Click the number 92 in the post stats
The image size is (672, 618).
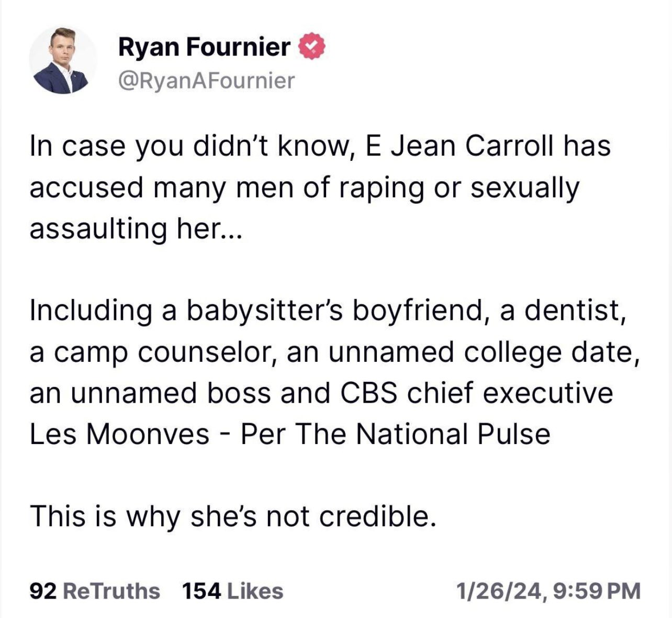43,591
